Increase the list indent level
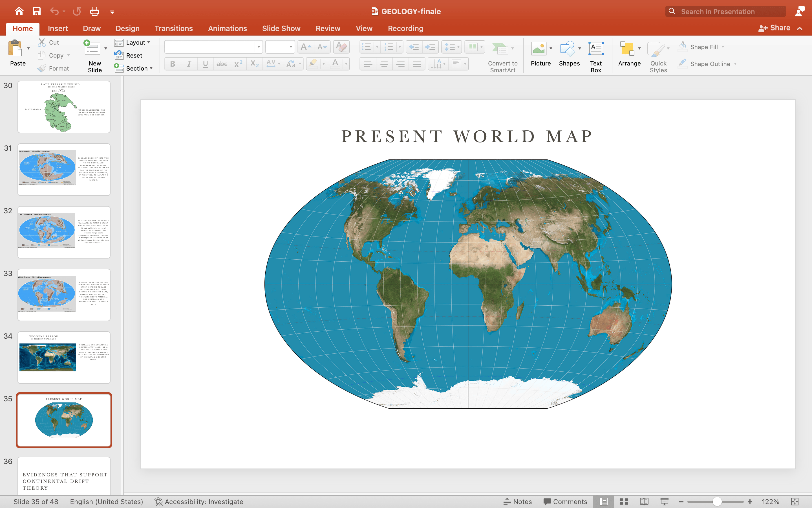Viewport: 812px width, 508px height. pos(431,47)
